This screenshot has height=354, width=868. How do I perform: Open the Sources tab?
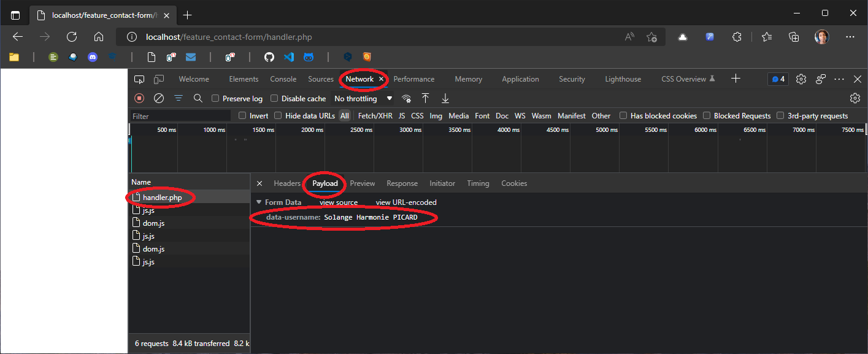tap(321, 79)
